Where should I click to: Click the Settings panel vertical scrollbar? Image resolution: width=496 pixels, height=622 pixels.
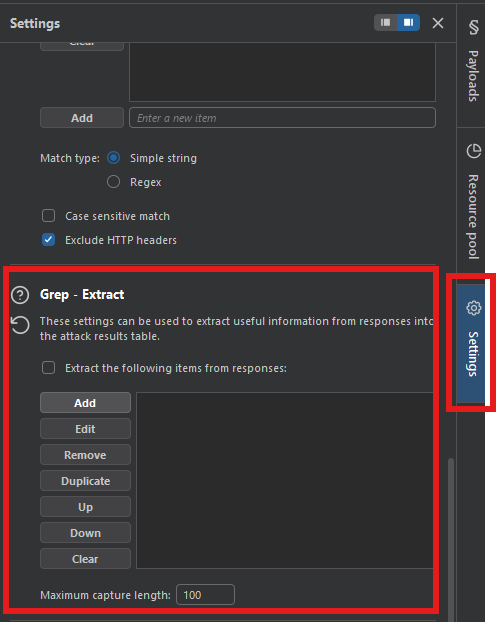[x=451, y=539]
